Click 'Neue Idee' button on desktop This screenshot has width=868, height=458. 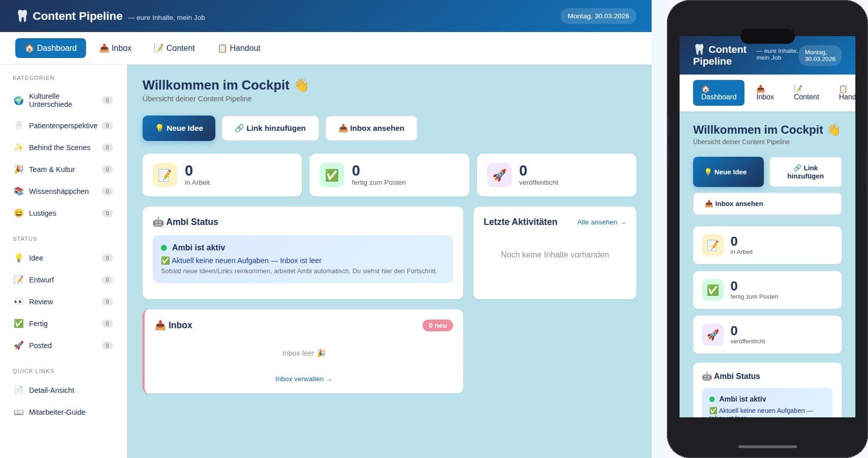(x=179, y=128)
